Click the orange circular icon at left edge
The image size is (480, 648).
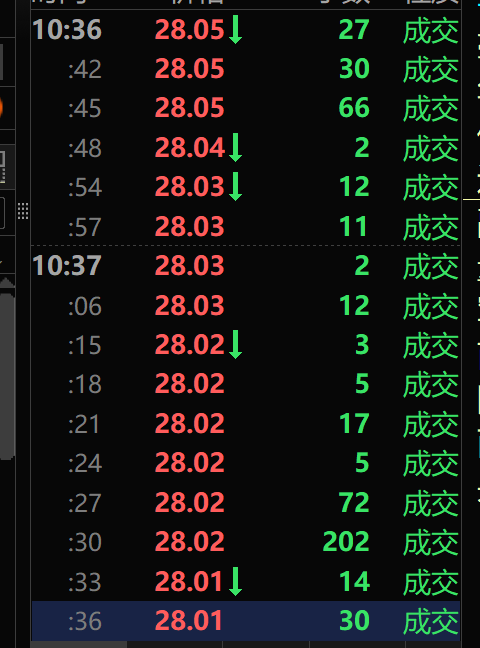[x=1, y=107]
